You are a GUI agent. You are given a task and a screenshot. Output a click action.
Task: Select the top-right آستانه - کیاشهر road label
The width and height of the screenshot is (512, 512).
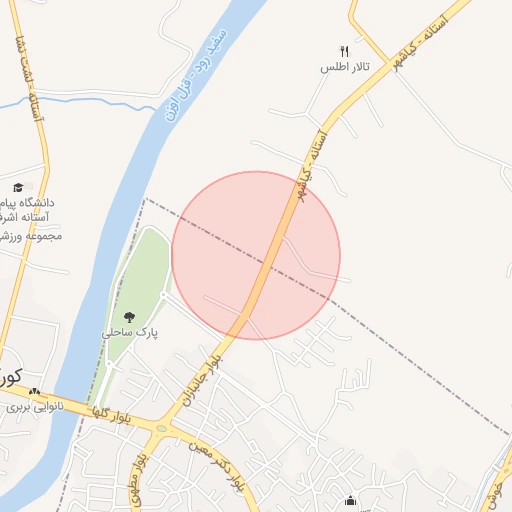click(420, 43)
